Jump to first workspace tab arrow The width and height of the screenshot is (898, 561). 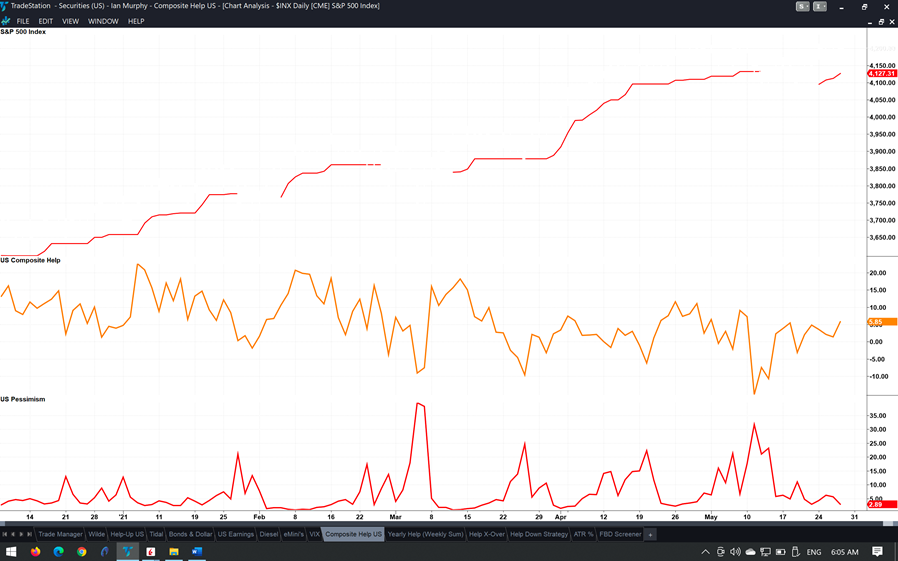click(5, 534)
